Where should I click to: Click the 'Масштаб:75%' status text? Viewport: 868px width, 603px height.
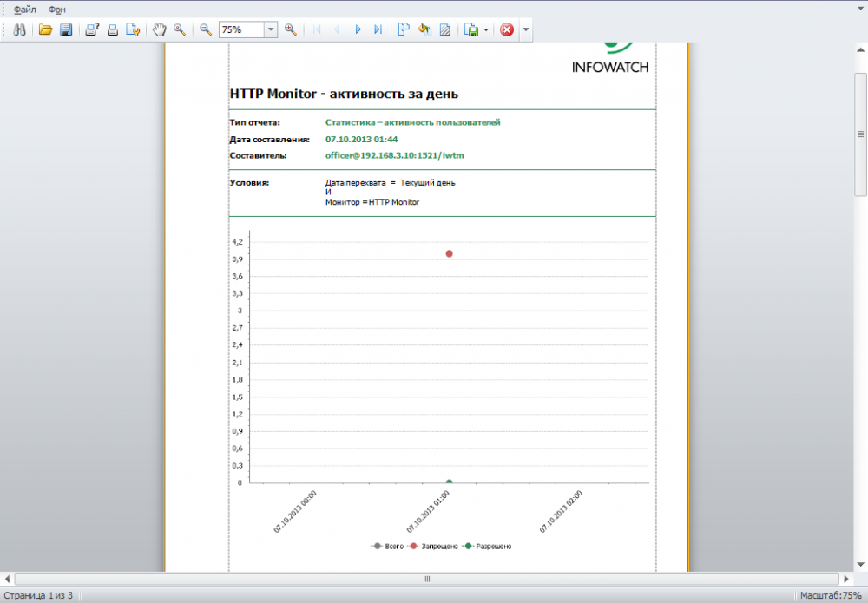point(831,595)
